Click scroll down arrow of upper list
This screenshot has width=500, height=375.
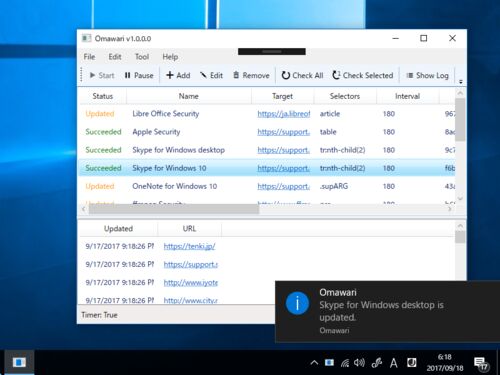[x=460, y=199]
